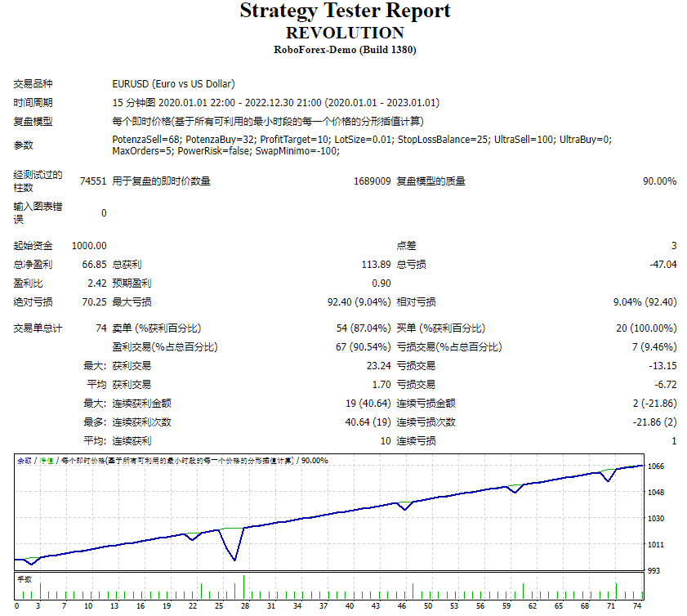Click initial deposit value '1000.00'
This screenshot has height=616, width=687.
(x=89, y=245)
